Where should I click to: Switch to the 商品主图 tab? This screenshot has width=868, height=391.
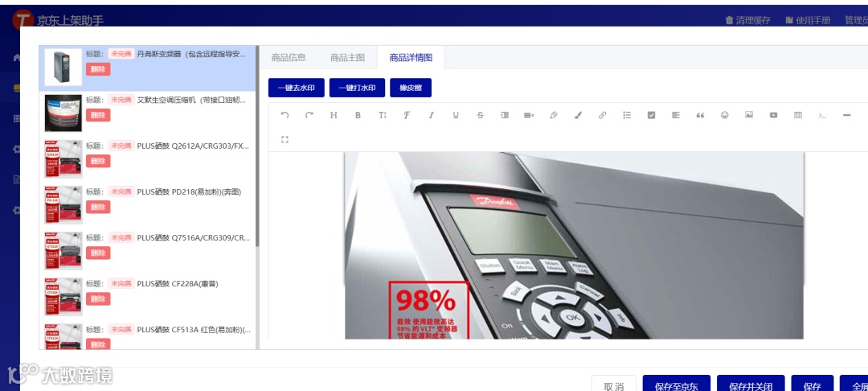pyautogui.click(x=348, y=58)
